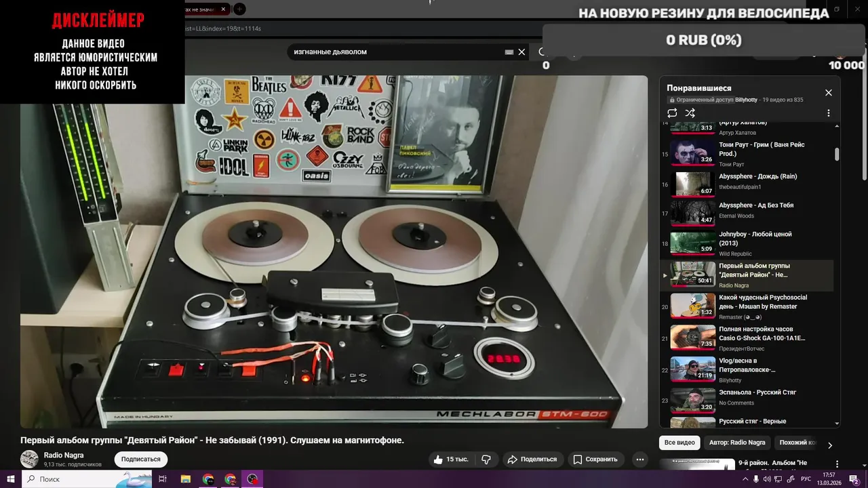Open the taskbar clock showing 17:57
Viewport: 868px width, 488px height.
(829, 479)
